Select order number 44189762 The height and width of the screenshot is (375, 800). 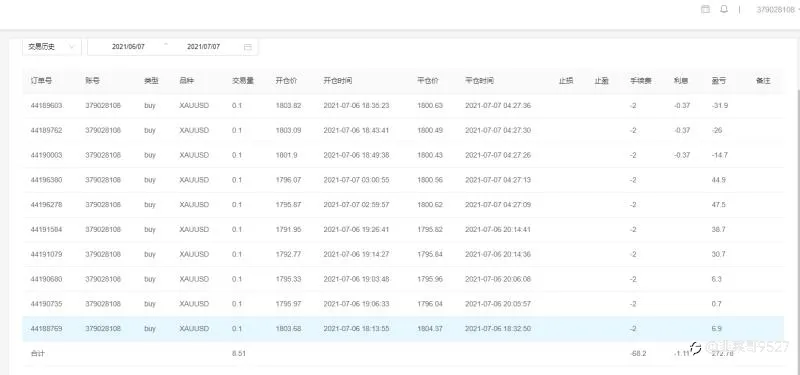46,130
